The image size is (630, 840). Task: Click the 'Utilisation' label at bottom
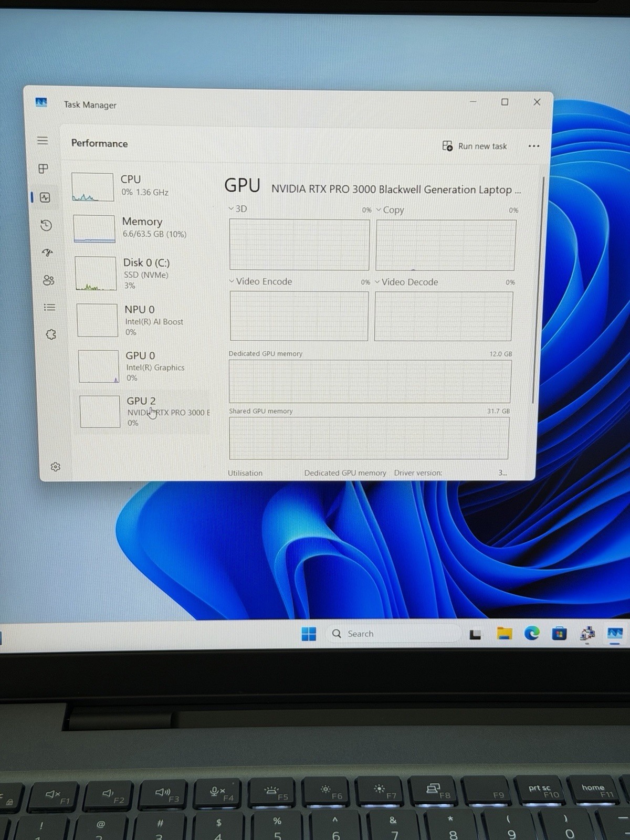[x=245, y=473]
